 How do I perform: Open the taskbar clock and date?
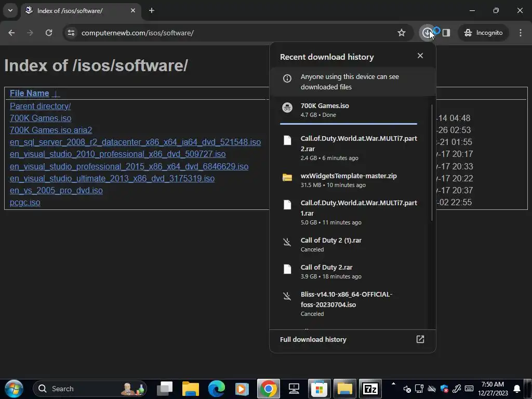point(493,389)
